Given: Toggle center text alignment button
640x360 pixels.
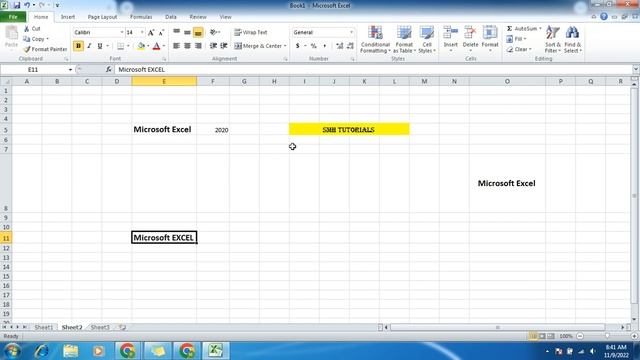Looking at the screenshot, I should tap(187, 46).
